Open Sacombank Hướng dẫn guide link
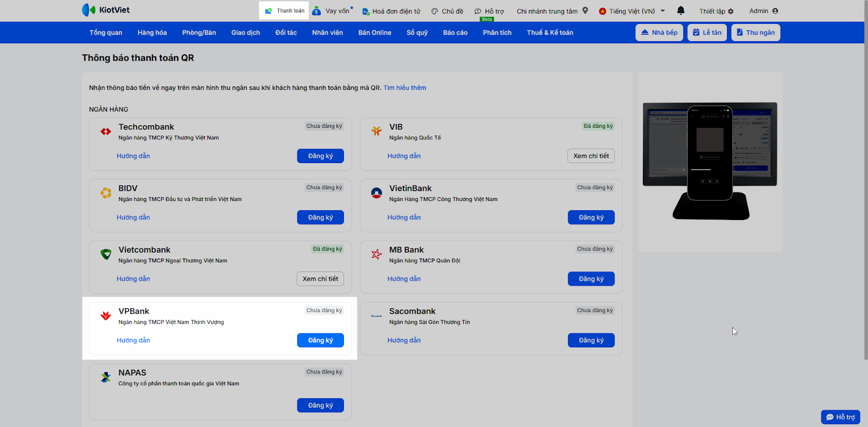The width and height of the screenshot is (868, 427). (404, 340)
